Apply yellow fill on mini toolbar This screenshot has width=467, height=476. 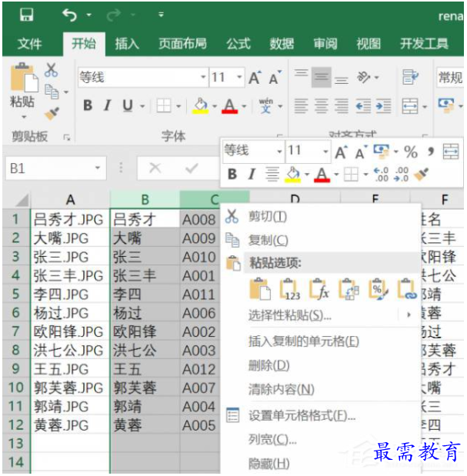[292, 175]
